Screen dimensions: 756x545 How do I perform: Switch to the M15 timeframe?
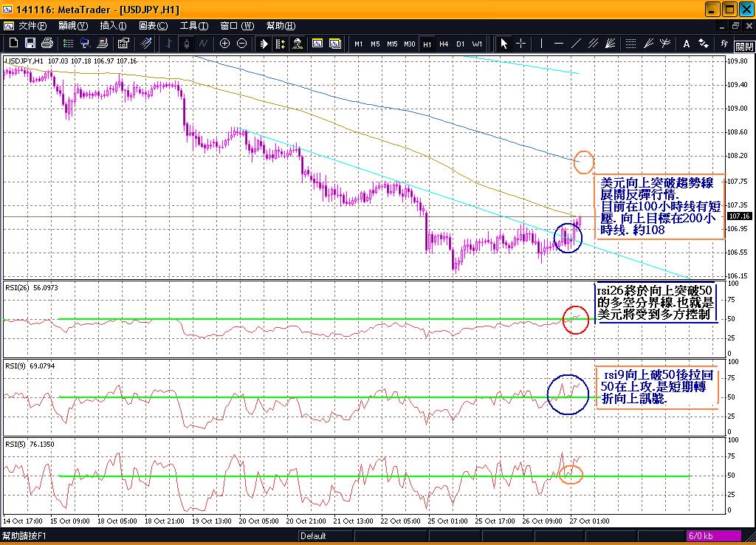coord(392,44)
